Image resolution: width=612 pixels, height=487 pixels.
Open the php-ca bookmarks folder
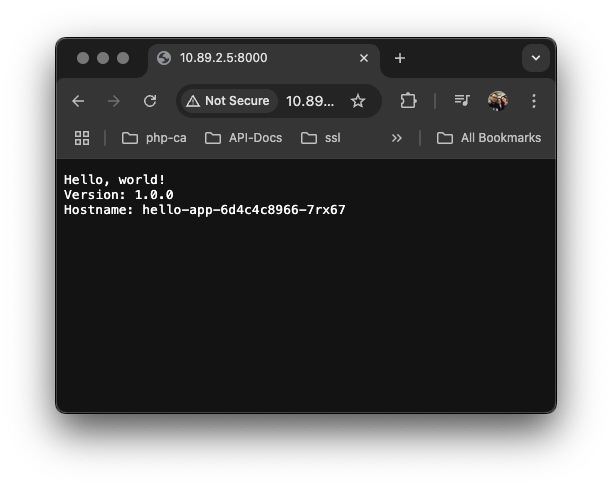[x=154, y=138]
